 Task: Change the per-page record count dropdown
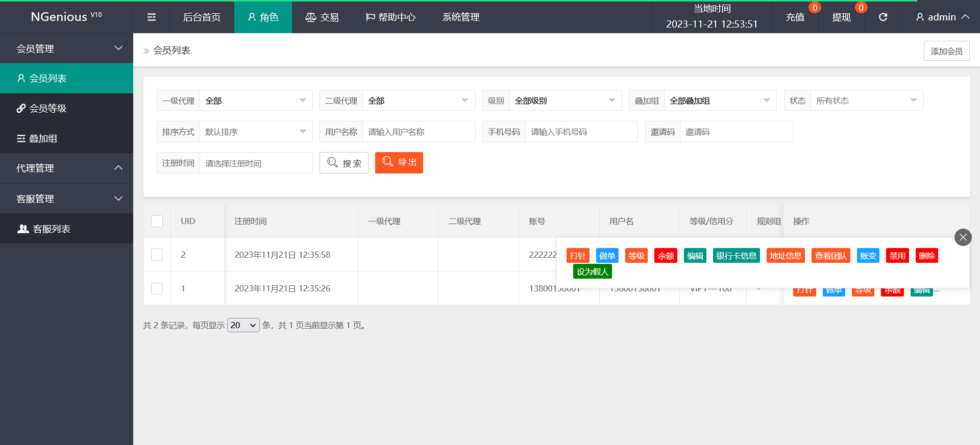(243, 325)
